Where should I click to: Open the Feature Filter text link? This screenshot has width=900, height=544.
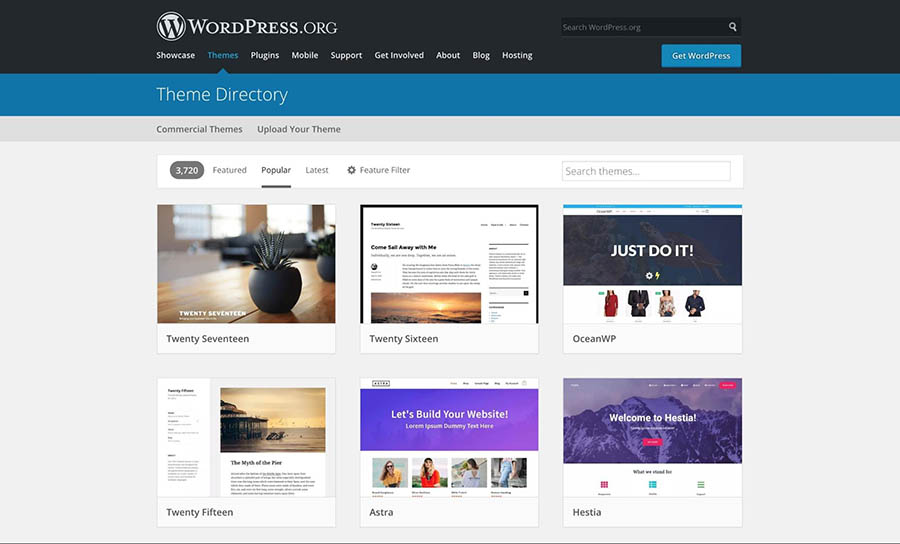(x=385, y=170)
